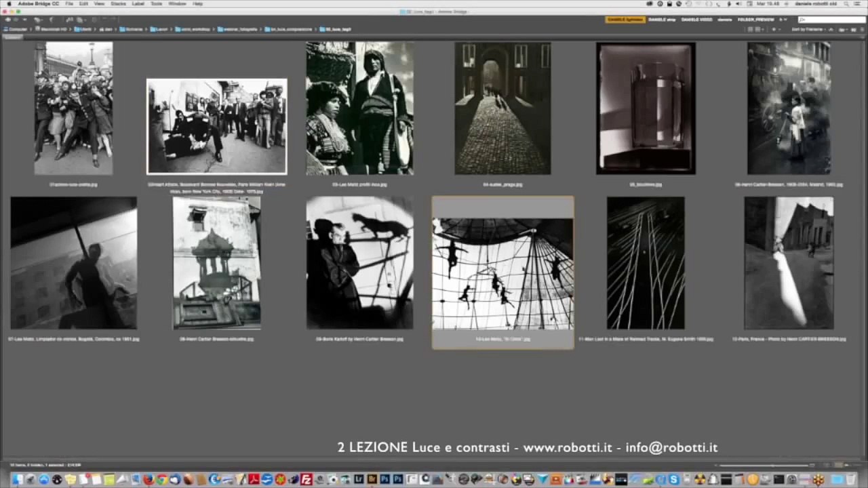Select the street scene thumbnail with white border
Viewport: 868px width, 488px height.
pos(217,126)
